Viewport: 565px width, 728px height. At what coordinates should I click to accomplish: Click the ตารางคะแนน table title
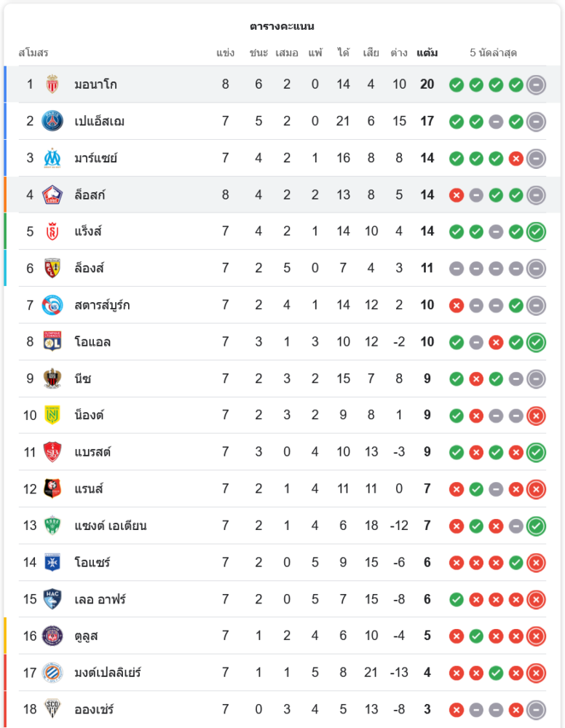point(282,26)
